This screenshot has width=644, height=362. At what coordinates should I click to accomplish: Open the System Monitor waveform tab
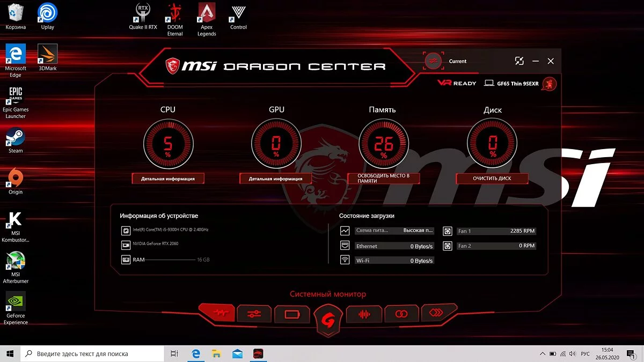[217, 313]
